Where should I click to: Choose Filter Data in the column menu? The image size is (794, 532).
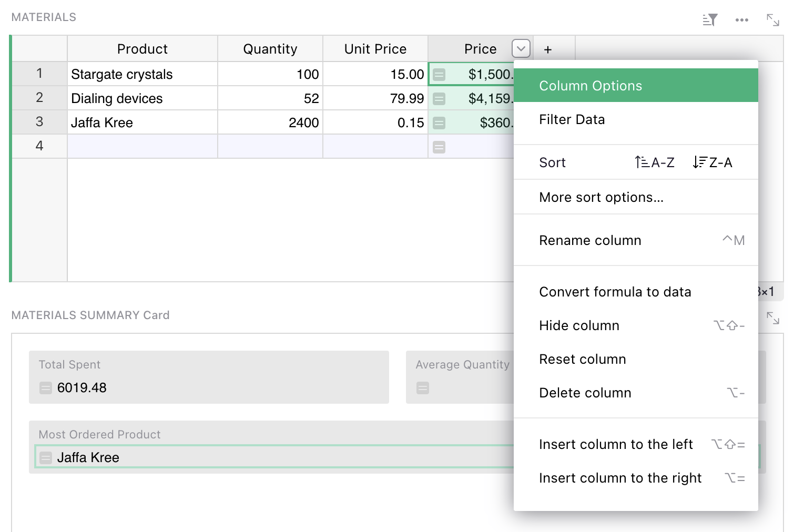572,120
